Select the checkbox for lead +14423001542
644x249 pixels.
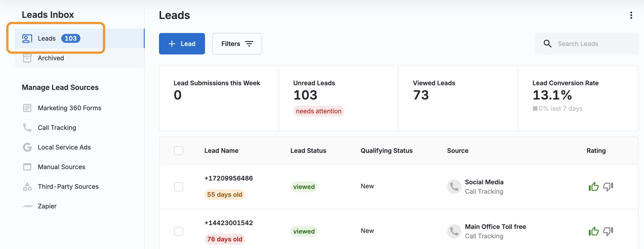[178, 231]
